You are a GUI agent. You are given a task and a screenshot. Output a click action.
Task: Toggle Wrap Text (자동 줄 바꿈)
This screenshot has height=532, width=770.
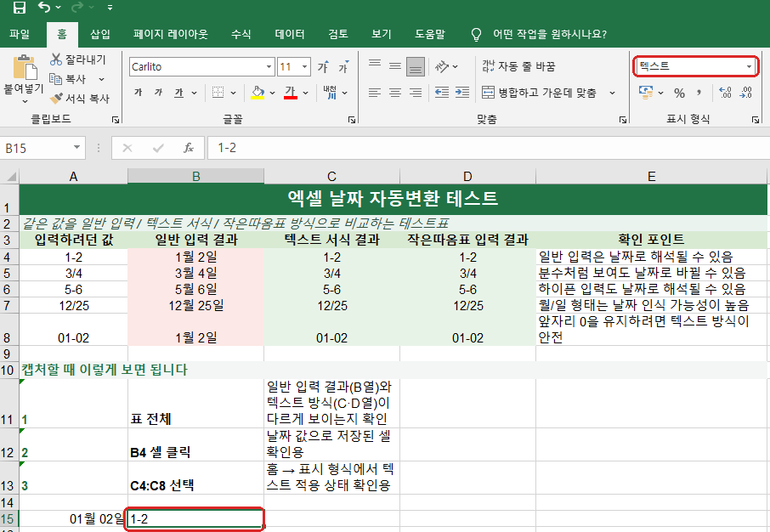click(518, 66)
